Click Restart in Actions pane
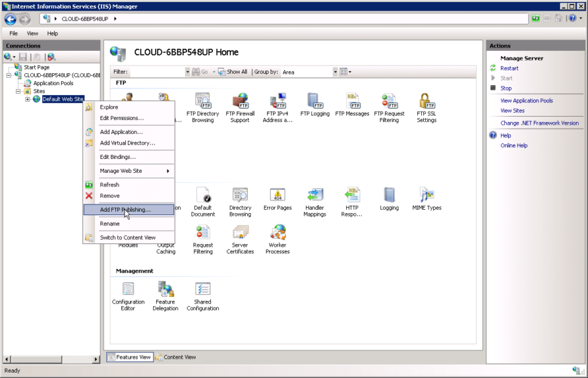The width and height of the screenshot is (588, 378). coord(509,68)
